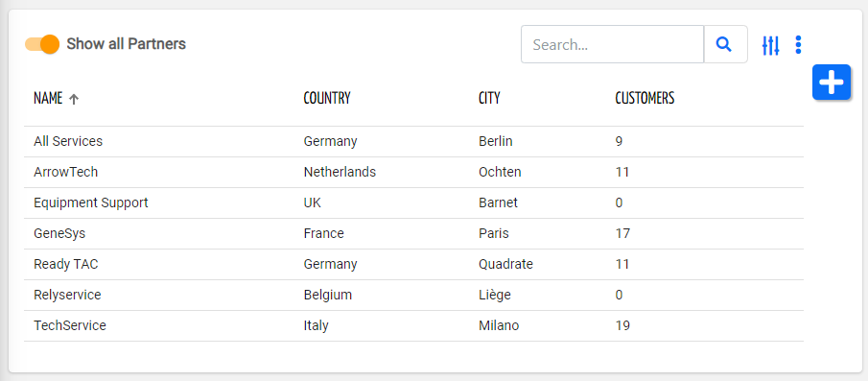Toggle the Show all Partners switch

(x=42, y=44)
